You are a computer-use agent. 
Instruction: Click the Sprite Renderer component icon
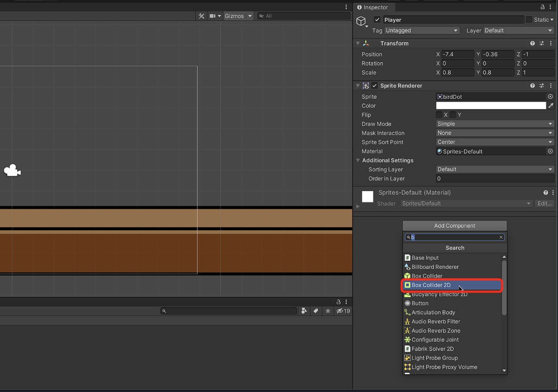[x=366, y=86]
